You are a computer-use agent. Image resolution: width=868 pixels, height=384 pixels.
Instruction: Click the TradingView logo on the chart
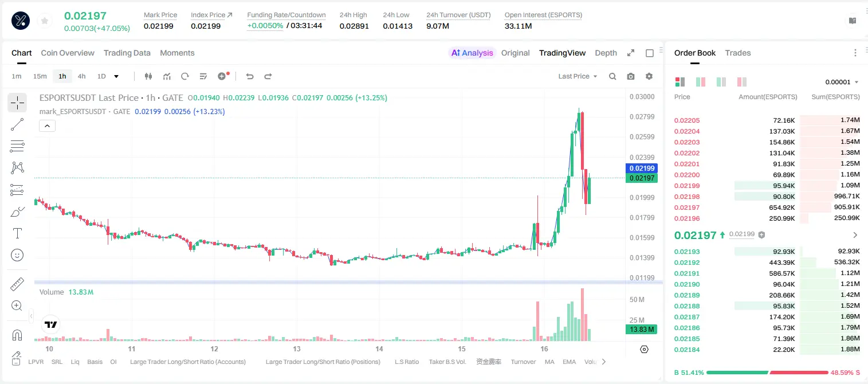tap(51, 324)
